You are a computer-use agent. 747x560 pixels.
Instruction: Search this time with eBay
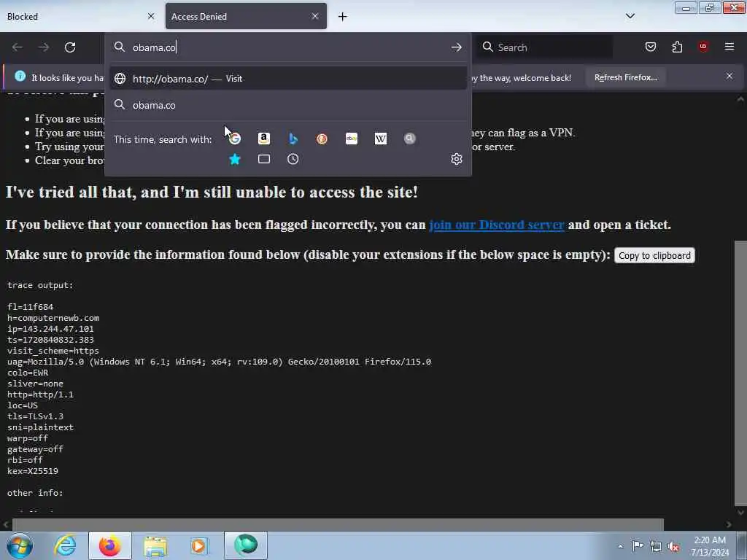(x=352, y=139)
